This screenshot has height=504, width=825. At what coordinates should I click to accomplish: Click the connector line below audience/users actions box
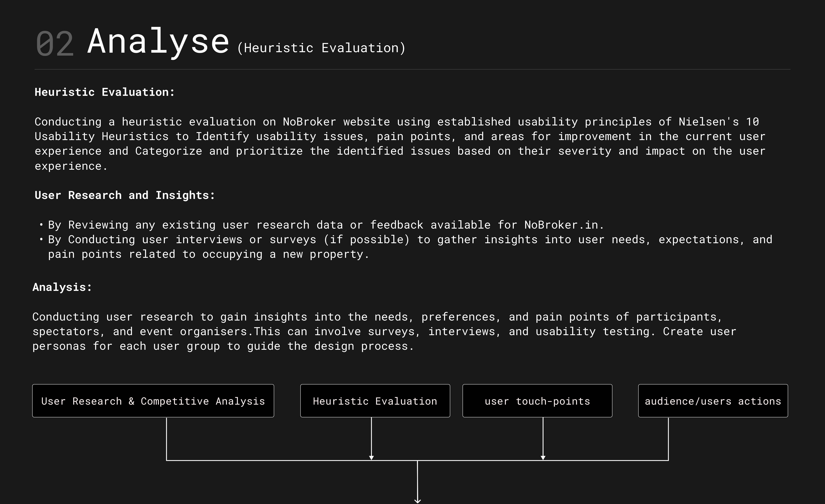(x=668, y=439)
